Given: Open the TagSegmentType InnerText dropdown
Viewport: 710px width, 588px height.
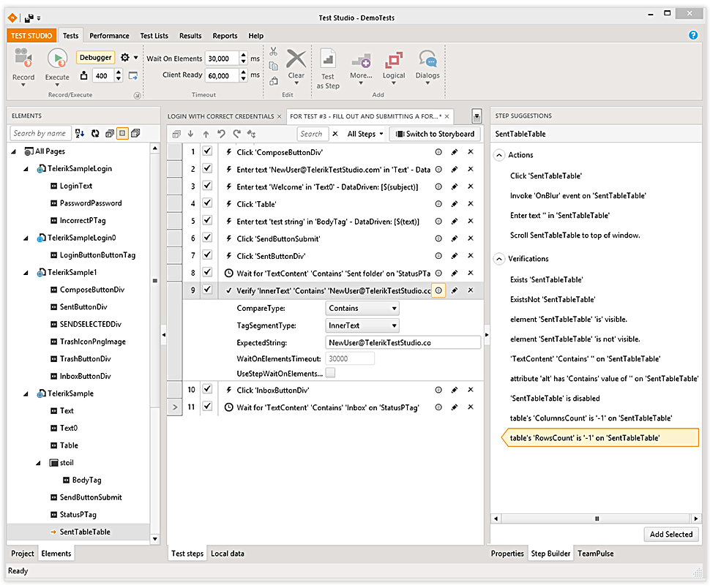Looking at the screenshot, I should (x=362, y=325).
